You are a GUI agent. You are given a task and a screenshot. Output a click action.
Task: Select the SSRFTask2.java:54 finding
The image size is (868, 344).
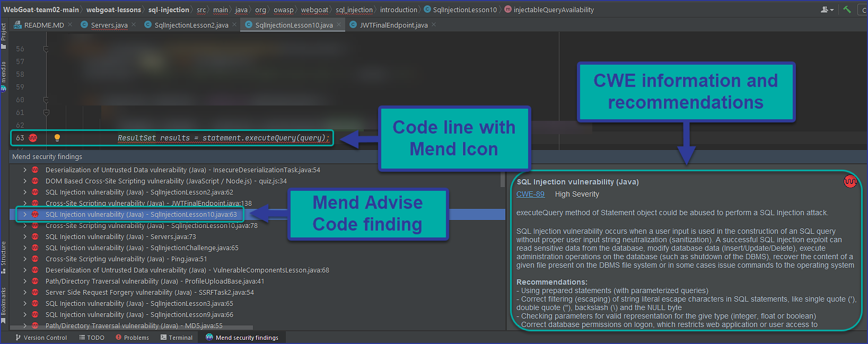point(150,293)
